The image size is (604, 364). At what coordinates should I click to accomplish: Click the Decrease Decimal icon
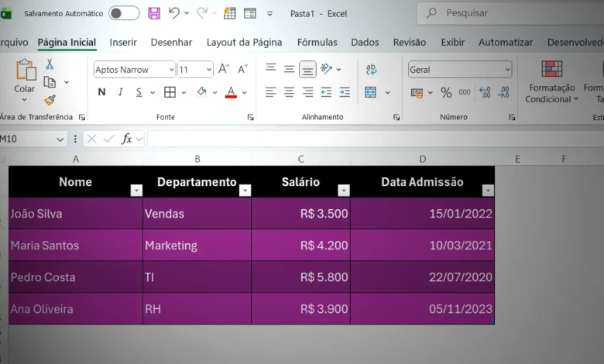[x=503, y=92]
